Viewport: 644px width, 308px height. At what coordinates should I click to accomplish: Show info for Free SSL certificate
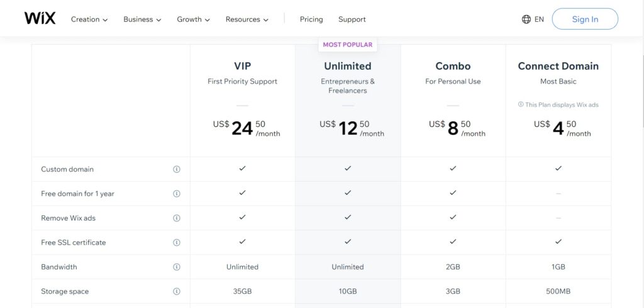click(x=177, y=243)
